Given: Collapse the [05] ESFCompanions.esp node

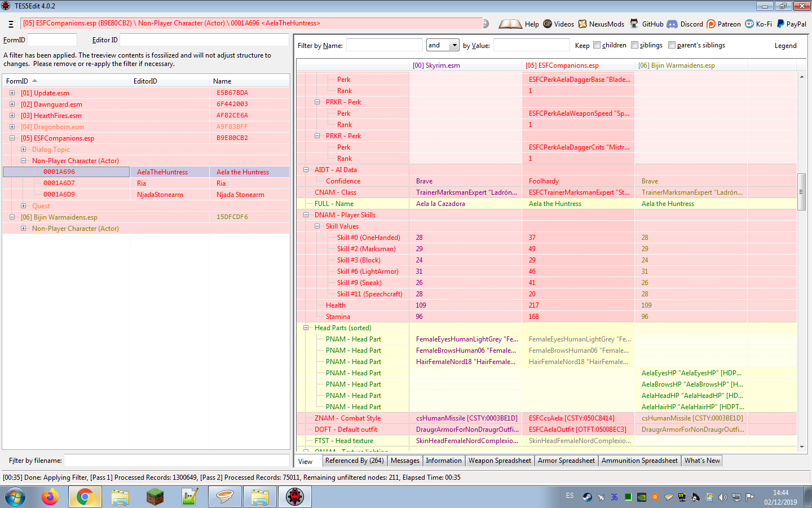Looking at the screenshot, I should [x=12, y=138].
